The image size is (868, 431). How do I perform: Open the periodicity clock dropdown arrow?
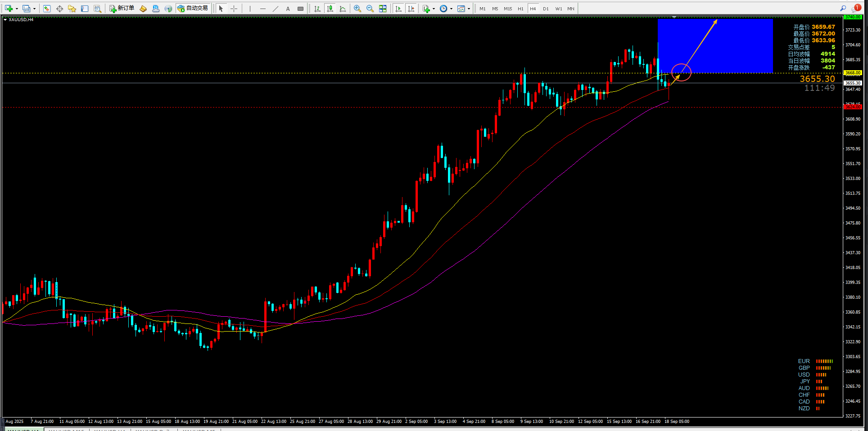451,9
